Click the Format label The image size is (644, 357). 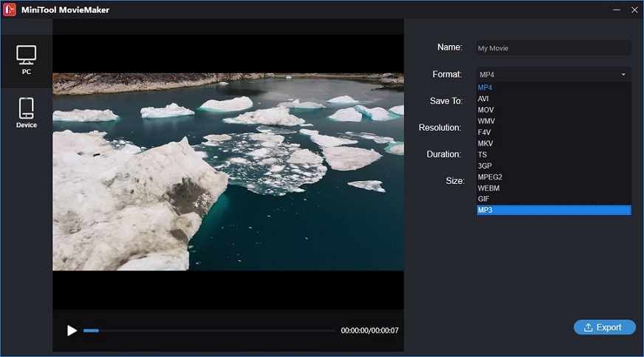pos(447,75)
